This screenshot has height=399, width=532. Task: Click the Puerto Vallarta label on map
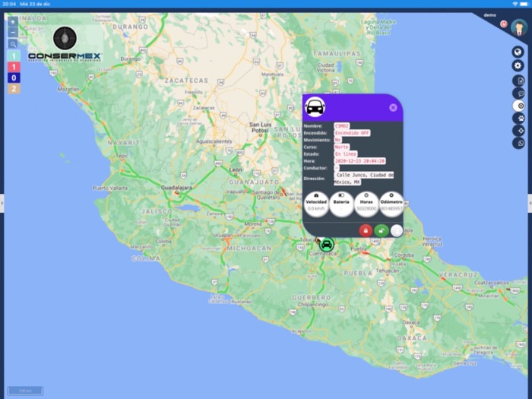point(110,188)
